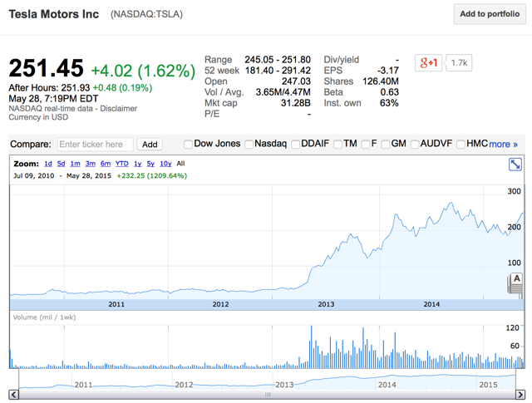Enable the Dow Jones comparison checkbox

click(x=188, y=145)
